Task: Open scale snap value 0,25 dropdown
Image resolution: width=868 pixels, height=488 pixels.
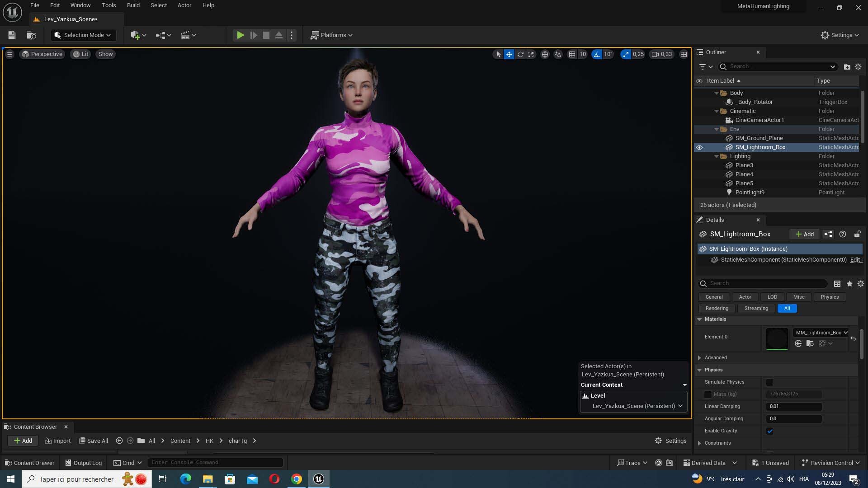Action: (638, 54)
